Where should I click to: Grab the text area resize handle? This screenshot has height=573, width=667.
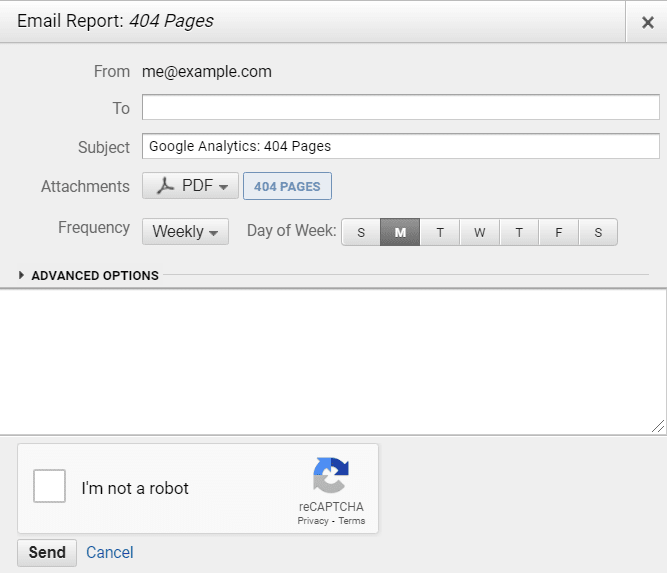pyautogui.click(x=658, y=426)
